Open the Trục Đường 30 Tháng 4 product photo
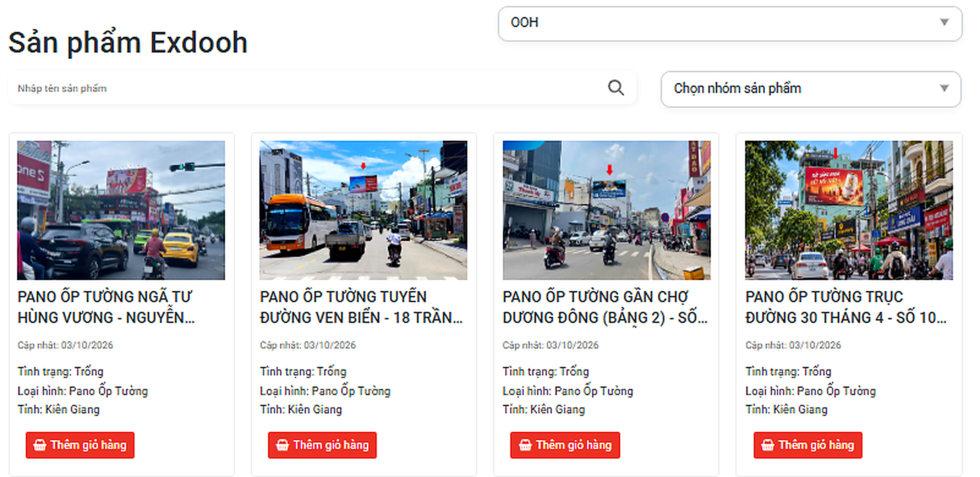 tap(849, 210)
